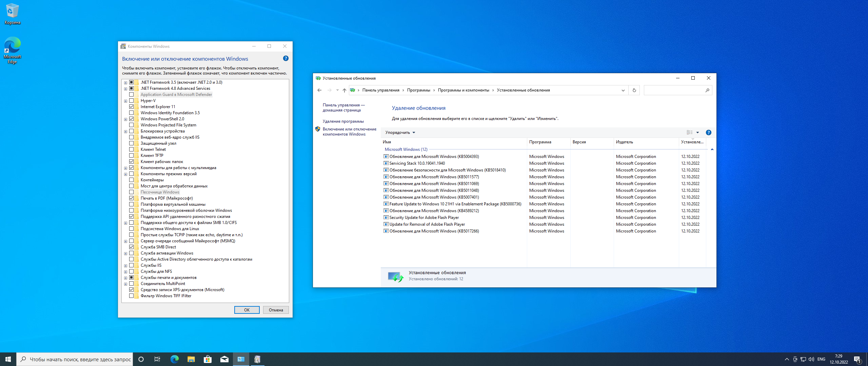Toggle Internet Explorer 11 checkbox
Image resolution: width=868 pixels, height=366 pixels.
tap(131, 107)
